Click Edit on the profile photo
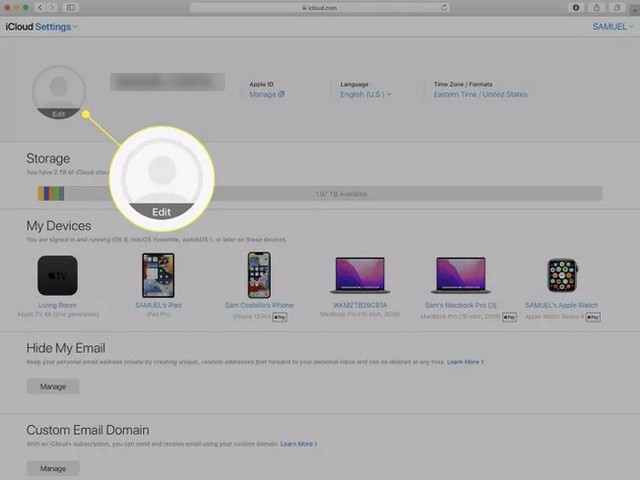This screenshot has width=640, height=480. (60, 114)
